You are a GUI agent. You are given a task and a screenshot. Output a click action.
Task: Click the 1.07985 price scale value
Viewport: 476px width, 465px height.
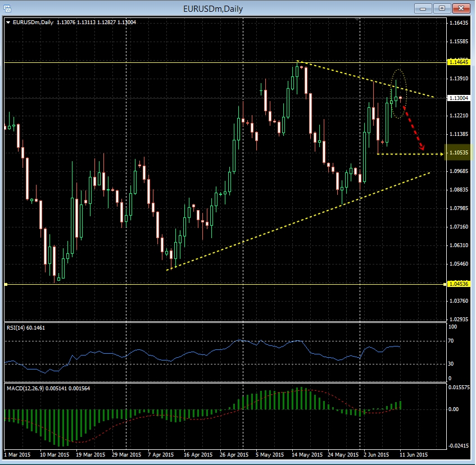click(459, 208)
